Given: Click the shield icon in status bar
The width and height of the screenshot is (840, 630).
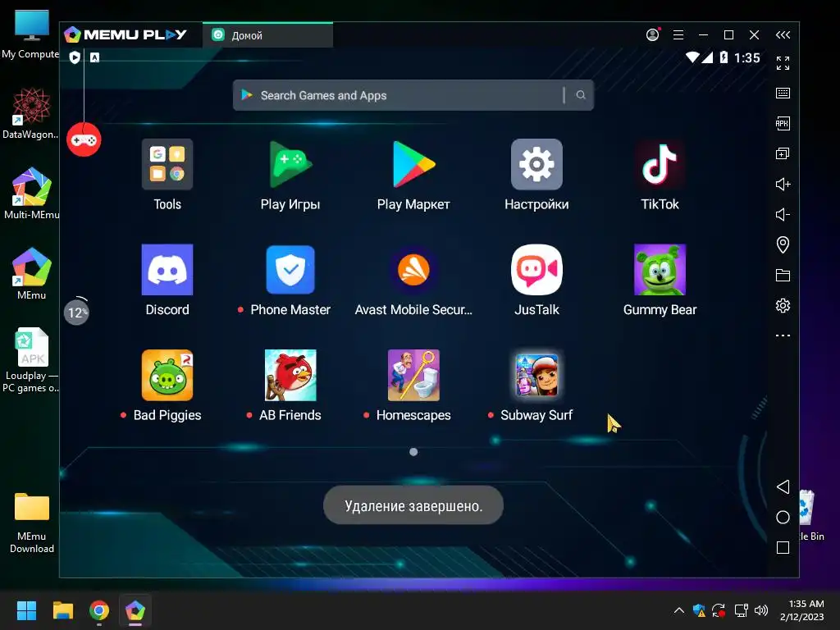Looking at the screenshot, I should pos(75,57).
